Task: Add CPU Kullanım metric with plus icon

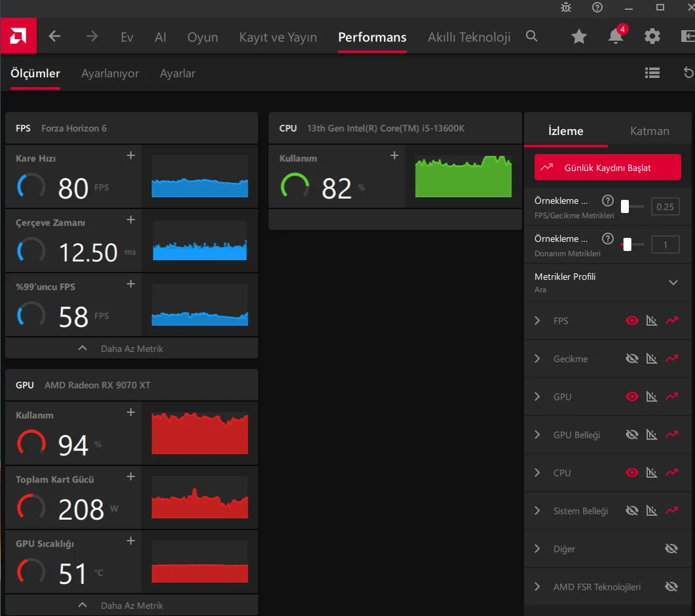Action: pos(394,155)
